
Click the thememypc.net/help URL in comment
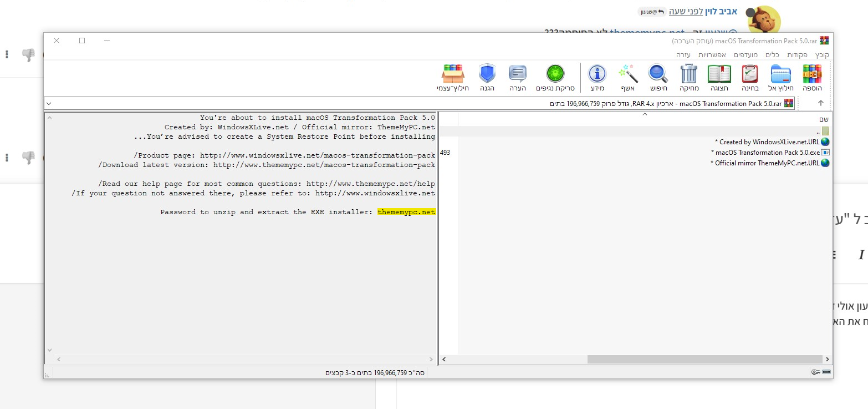pos(371,184)
